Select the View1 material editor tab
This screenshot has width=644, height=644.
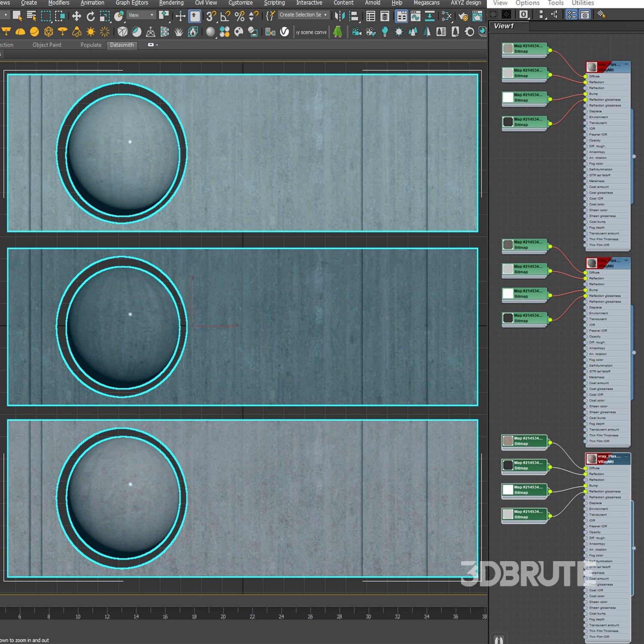point(504,26)
